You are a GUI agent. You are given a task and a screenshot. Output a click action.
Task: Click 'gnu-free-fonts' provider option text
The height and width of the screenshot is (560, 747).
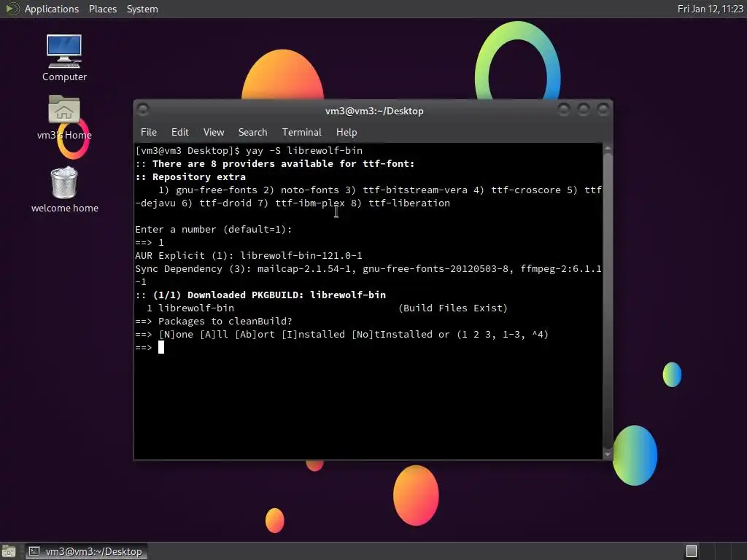(x=216, y=190)
